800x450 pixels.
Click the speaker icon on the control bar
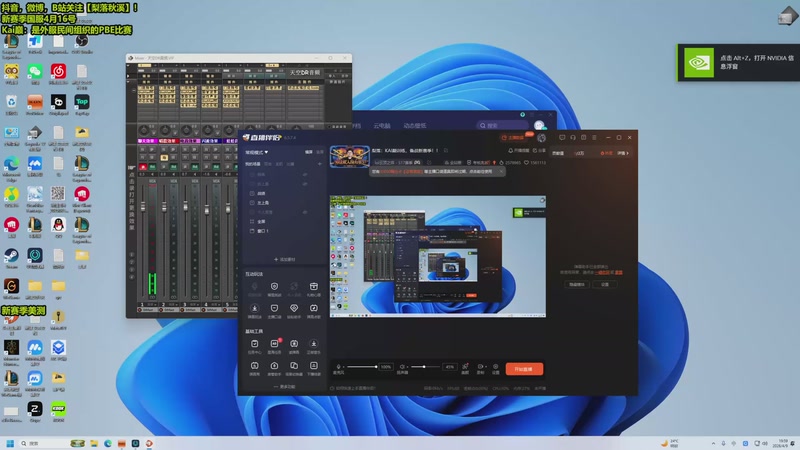pos(402,367)
